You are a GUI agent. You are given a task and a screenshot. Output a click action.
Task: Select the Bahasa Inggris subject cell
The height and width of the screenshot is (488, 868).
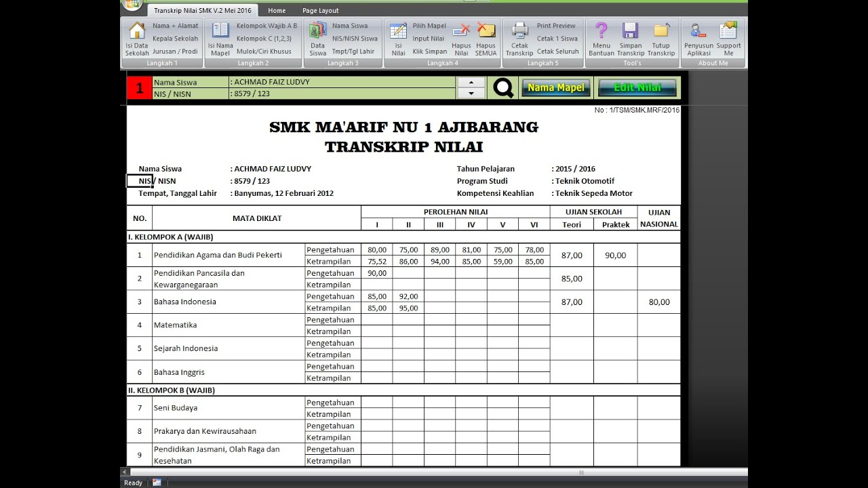tap(229, 372)
